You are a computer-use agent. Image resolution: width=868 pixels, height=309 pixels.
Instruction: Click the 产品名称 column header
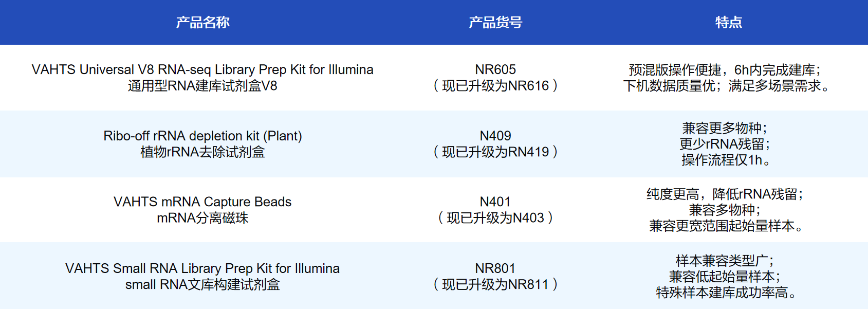coord(202,22)
